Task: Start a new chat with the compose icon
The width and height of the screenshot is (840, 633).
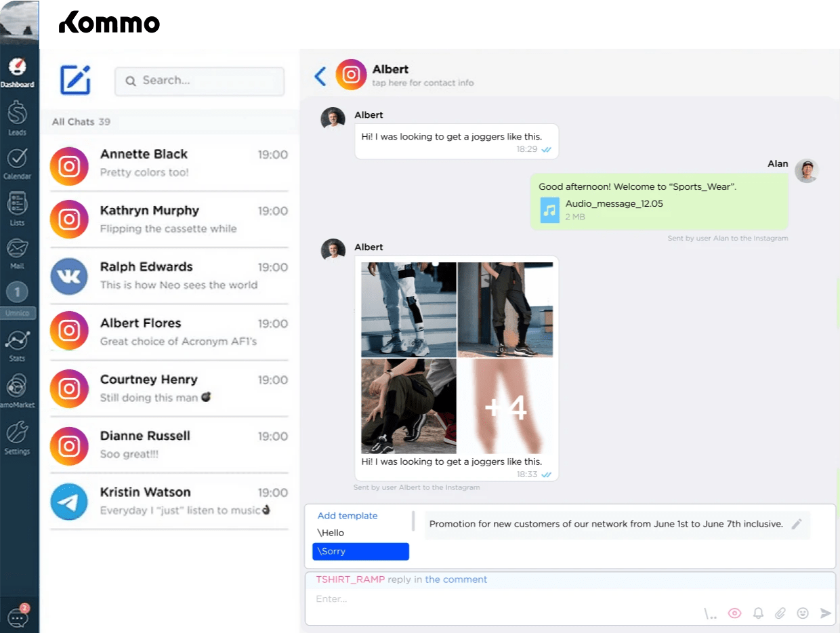Action: click(x=75, y=81)
